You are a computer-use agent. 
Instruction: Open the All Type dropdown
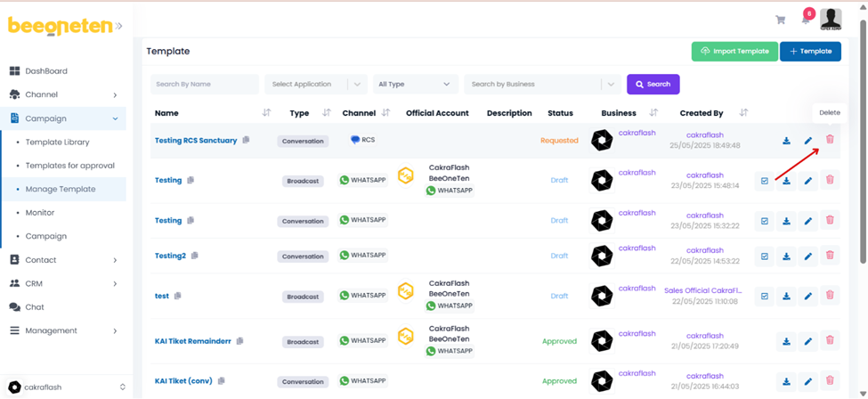tap(416, 85)
